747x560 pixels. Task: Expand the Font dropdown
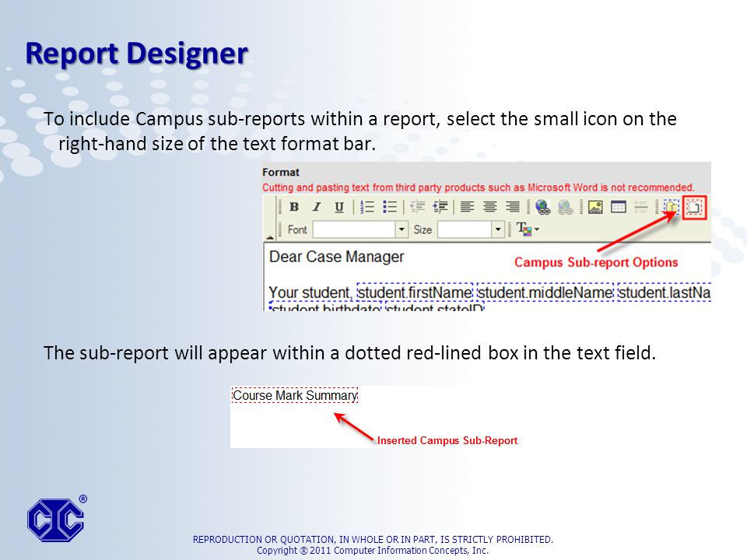pyautogui.click(x=402, y=229)
